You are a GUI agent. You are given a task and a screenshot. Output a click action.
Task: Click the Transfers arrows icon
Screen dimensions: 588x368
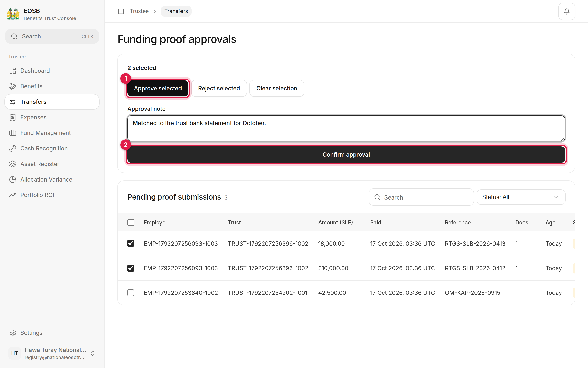13,102
